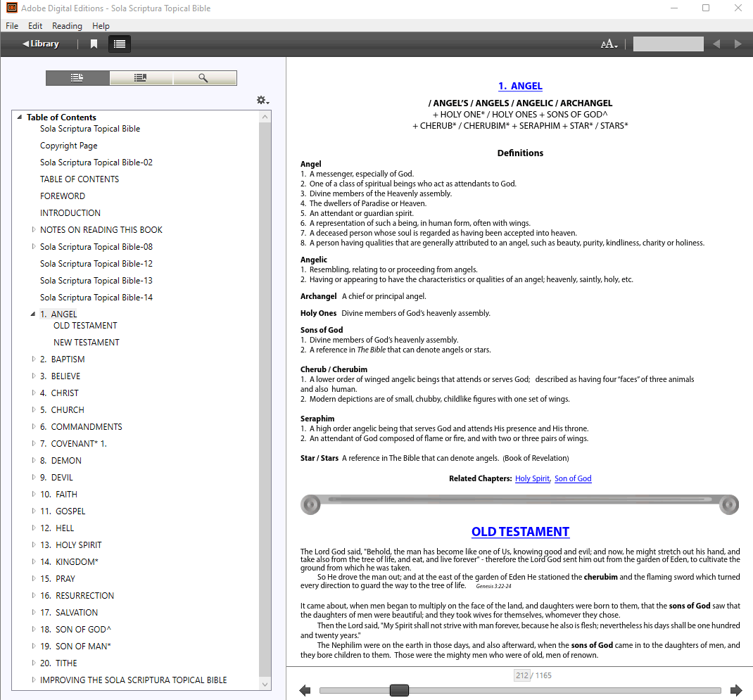Image resolution: width=753 pixels, height=700 pixels.
Task: Select the Table of Contents panel tab
Action: (77, 78)
